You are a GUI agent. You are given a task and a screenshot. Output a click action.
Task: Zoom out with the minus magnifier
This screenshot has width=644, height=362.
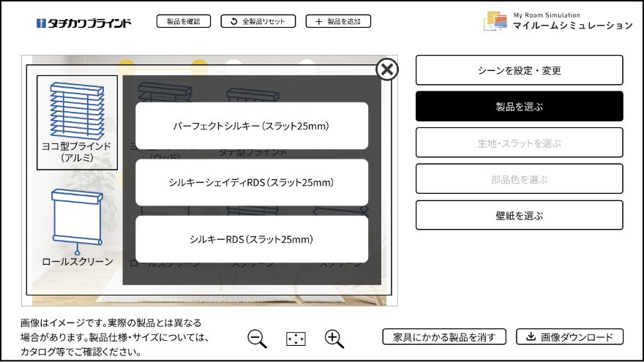[257, 339]
